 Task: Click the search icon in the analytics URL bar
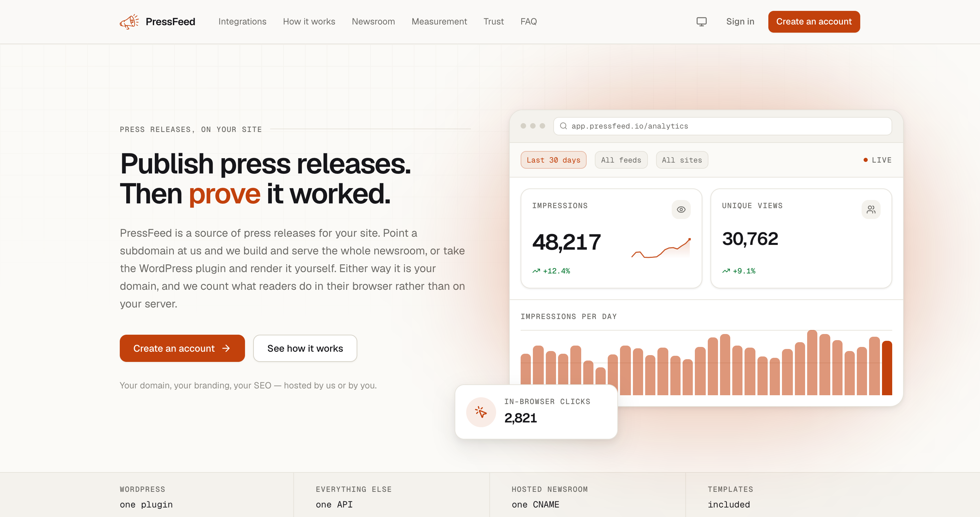coord(563,126)
